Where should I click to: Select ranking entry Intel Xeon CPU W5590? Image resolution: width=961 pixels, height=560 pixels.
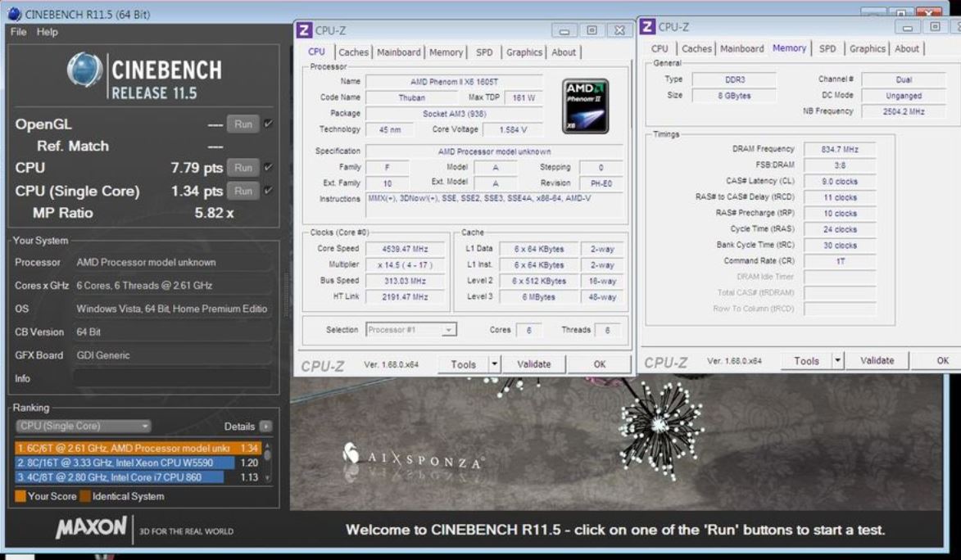click(138, 463)
